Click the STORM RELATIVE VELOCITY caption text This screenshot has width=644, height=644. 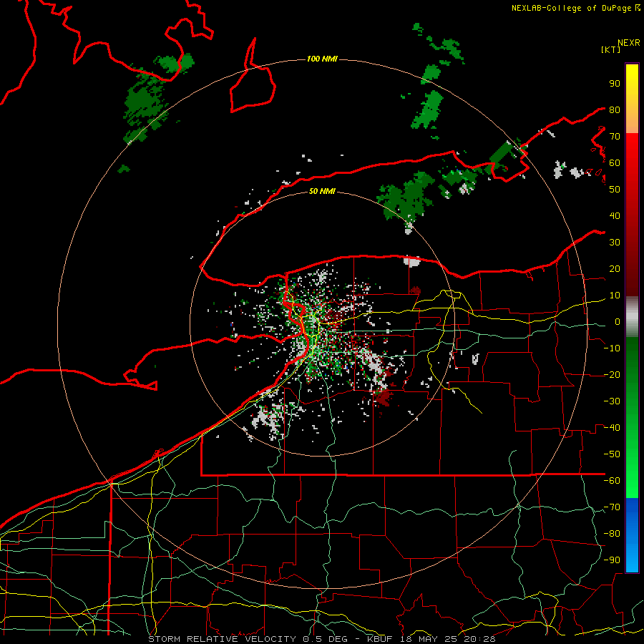[x=222, y=639]
